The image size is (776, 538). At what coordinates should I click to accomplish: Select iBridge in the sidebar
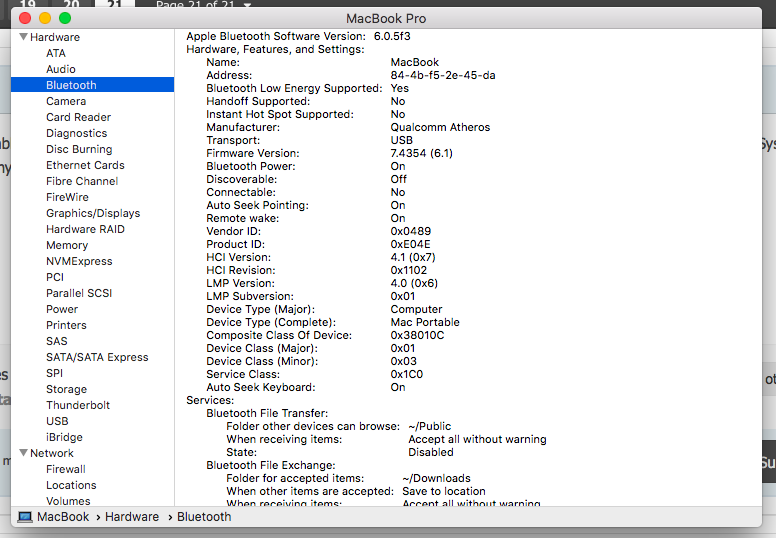[64, 437]
